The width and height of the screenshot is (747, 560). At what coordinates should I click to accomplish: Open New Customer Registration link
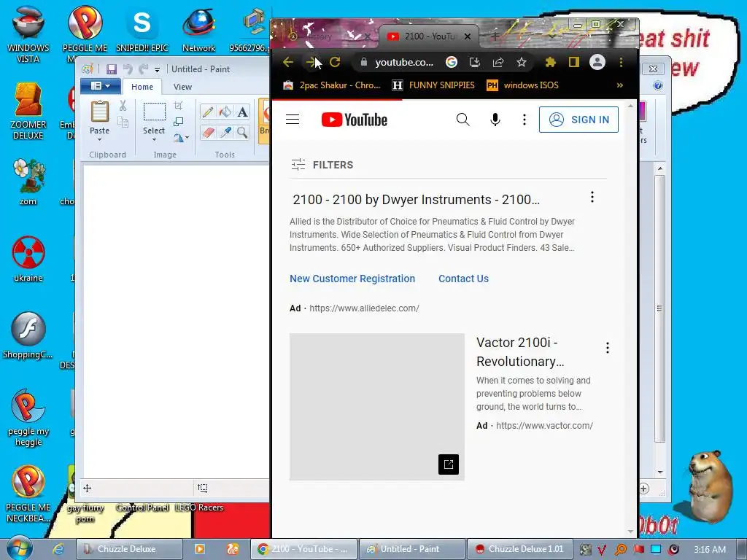click(352, 279)
